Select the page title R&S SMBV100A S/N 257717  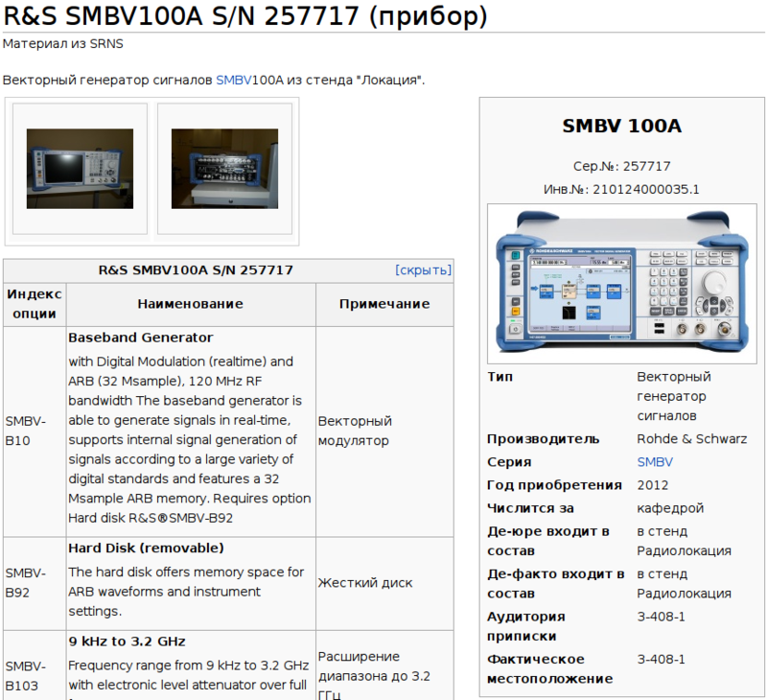[245, 15]
